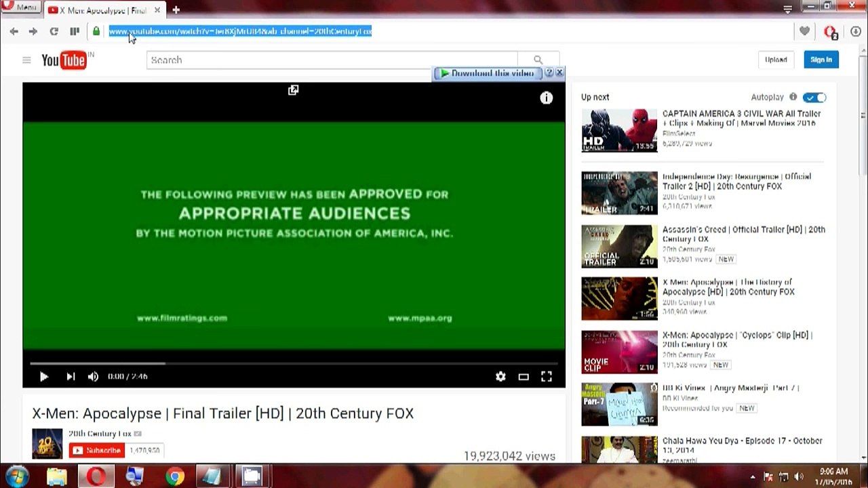The height and width of the screenshot is (488, 868).
Task: Skip to next video button
Action: [71, 377]
